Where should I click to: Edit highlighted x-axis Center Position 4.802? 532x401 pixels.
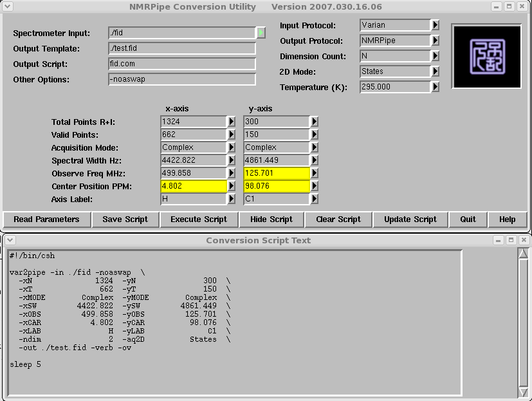194,186
